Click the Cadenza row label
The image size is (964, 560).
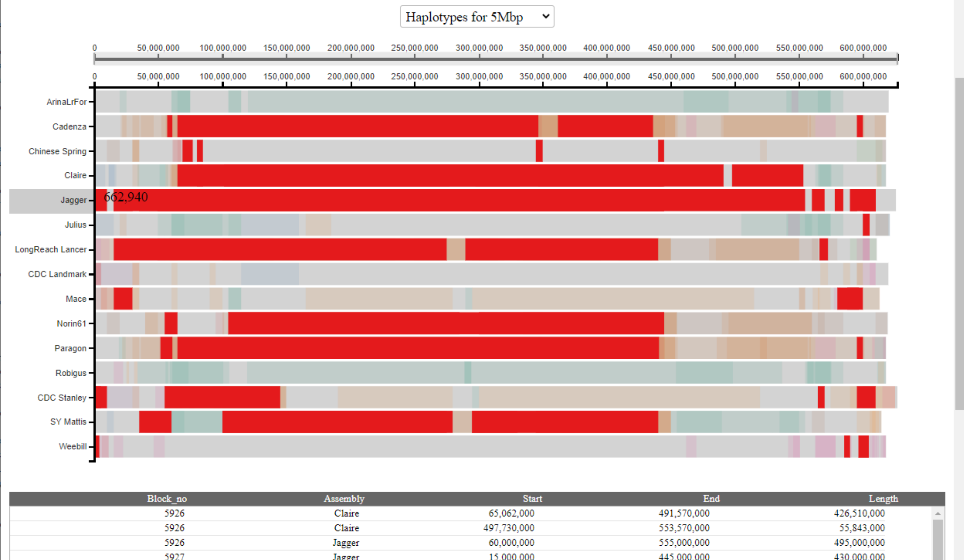(x=69, y=127)
